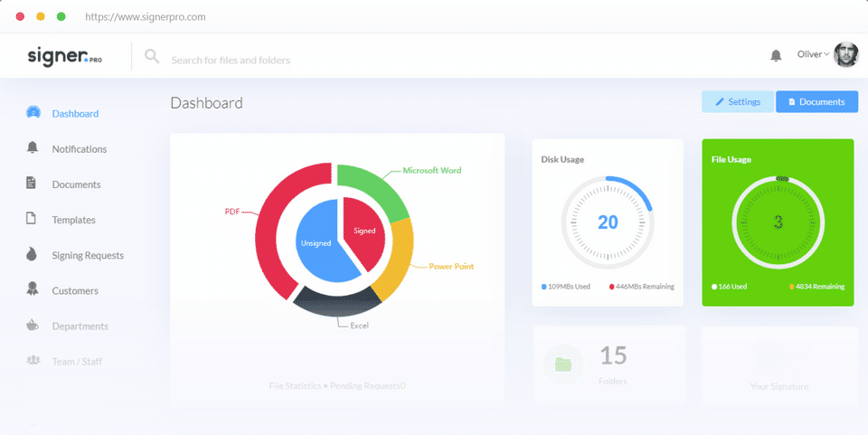Select Signing Requests in the sidebar

(88, 255)
